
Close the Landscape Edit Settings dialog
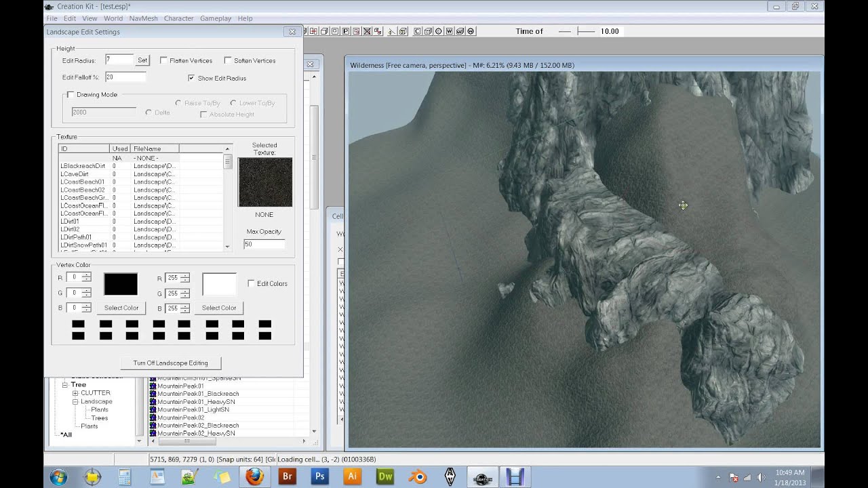point(292,32)
